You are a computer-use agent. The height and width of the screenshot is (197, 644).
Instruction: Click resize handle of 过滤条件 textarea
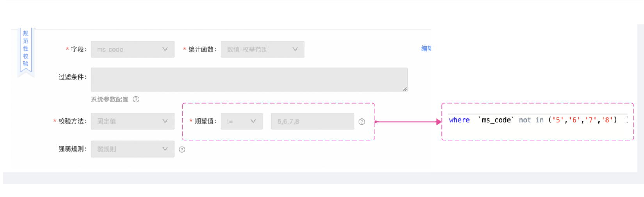pyautogui.click(x=405, y=89)
